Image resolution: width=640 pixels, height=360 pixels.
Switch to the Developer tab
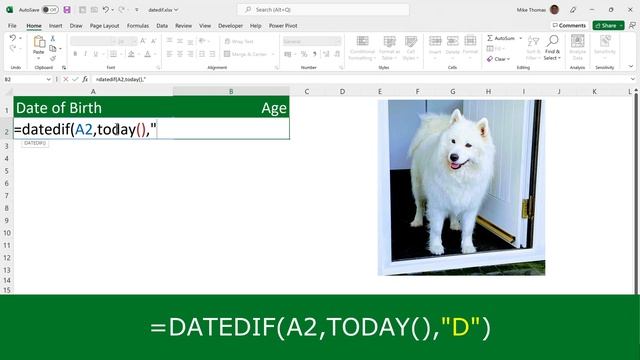point(230,26)
